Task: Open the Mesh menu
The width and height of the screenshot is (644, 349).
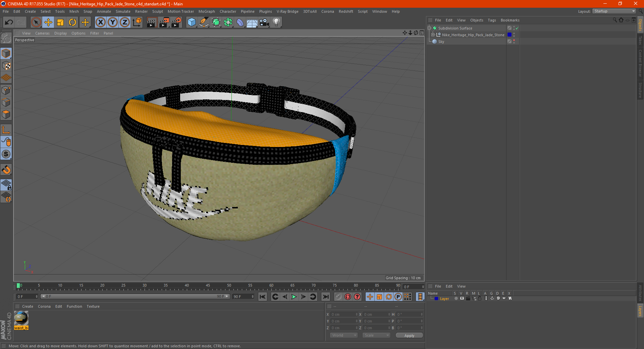Action: (74, 11)
